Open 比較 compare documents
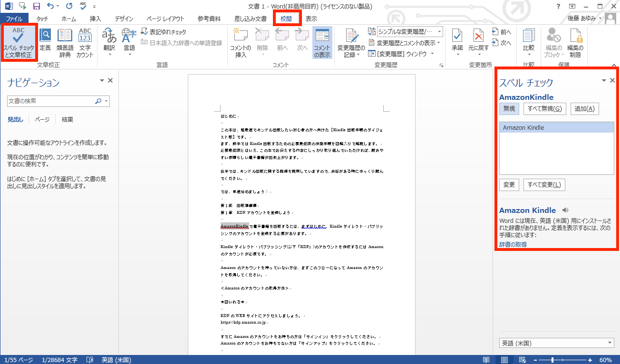Viewport: 620px width, 364px height. point(529,42)
